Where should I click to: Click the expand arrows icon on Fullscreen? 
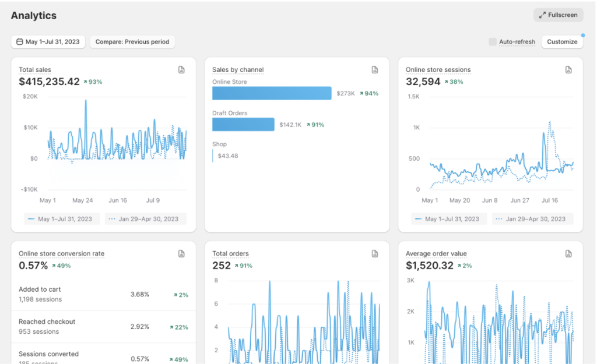[542, 15]
